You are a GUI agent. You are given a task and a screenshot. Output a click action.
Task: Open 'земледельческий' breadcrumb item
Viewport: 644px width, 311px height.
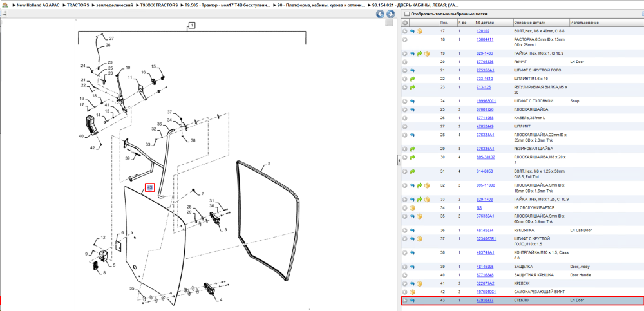114,6
